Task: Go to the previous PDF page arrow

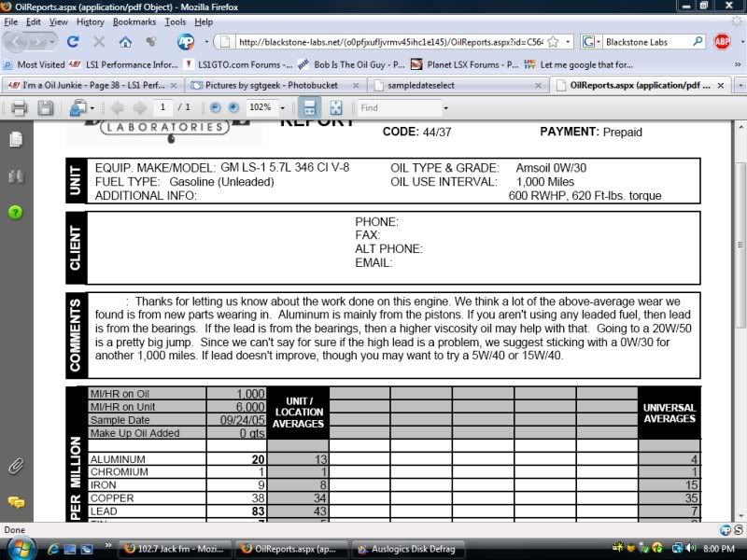Action: 117,108
